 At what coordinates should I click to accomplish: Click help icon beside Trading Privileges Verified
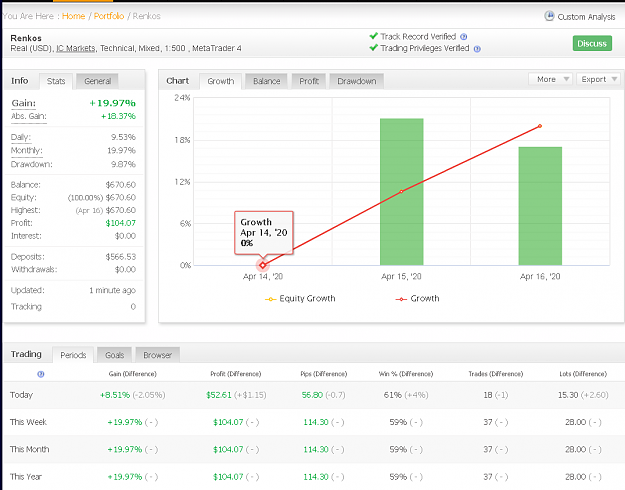pyautogui.click(x=477, y=49)
